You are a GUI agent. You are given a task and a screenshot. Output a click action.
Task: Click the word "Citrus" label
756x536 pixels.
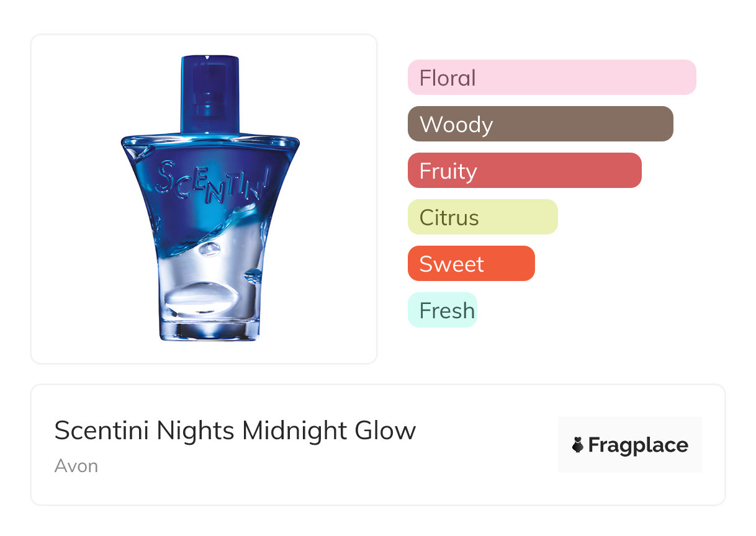[x=449, y=218]
